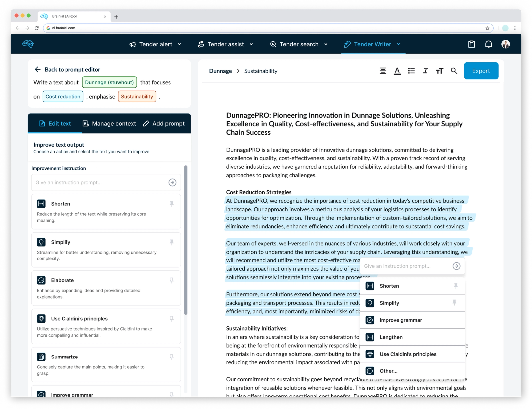Click Simplify card title in left panel

click(61, 242)
